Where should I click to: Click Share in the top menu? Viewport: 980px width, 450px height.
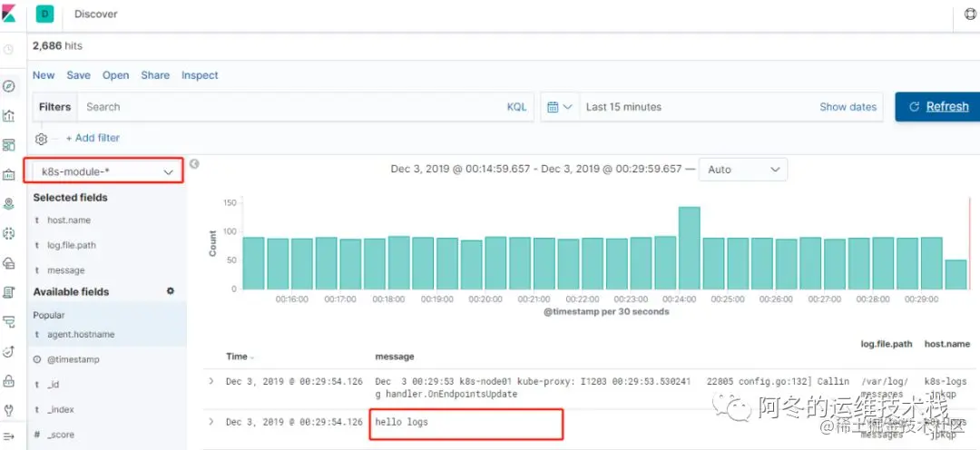[155, 75]
